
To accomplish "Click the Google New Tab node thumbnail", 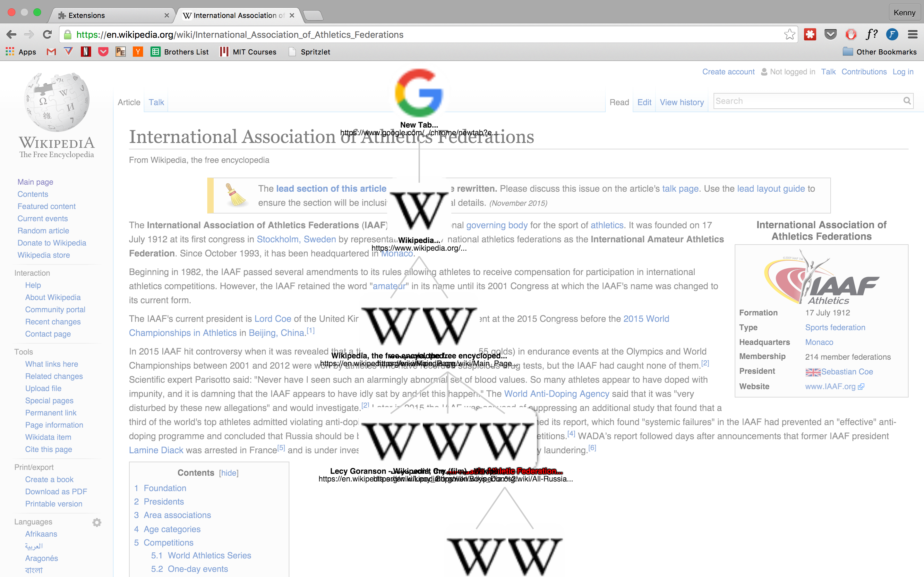I will point(419,93).
